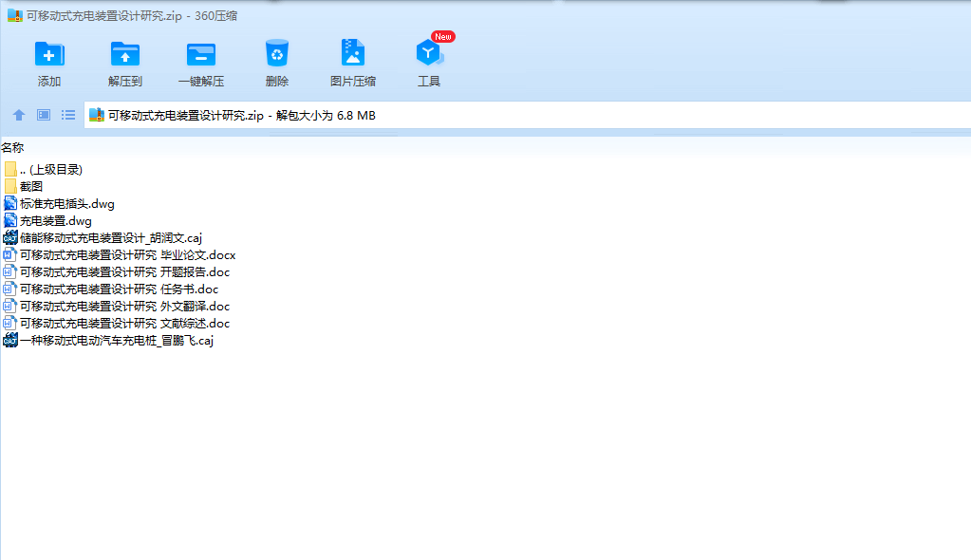Switch to the icon view mode button
This screenshot has width=971, height=560.
pyautogui.click(x=44, y=115)
